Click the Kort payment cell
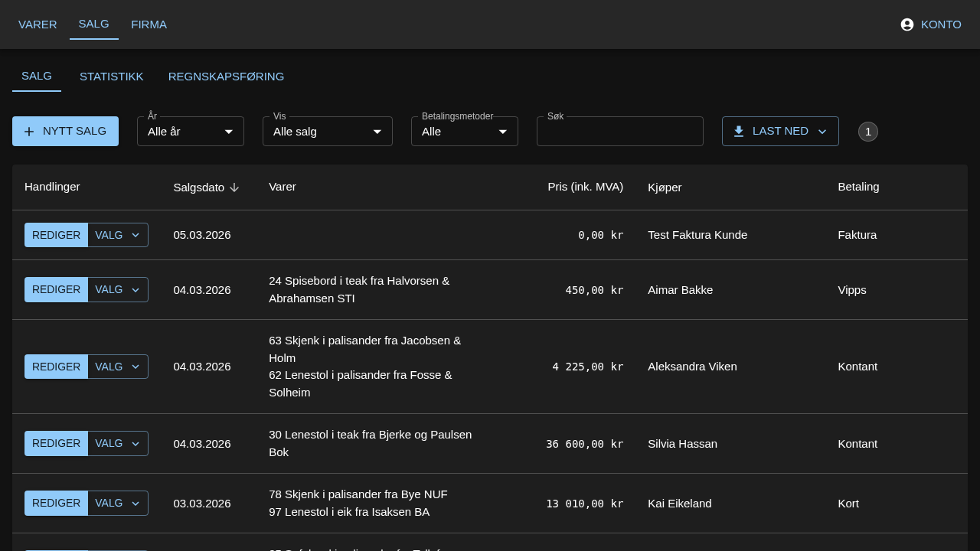 pos(848,504)
